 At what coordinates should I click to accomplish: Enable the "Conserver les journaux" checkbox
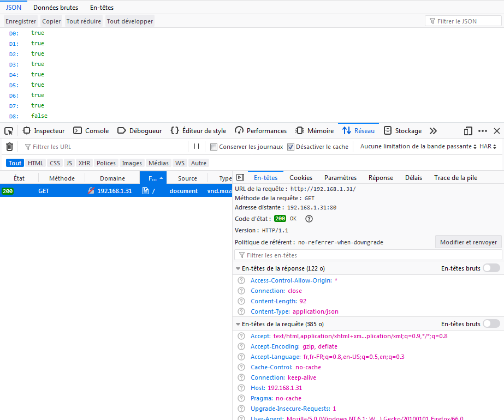(x=214, y=146)
